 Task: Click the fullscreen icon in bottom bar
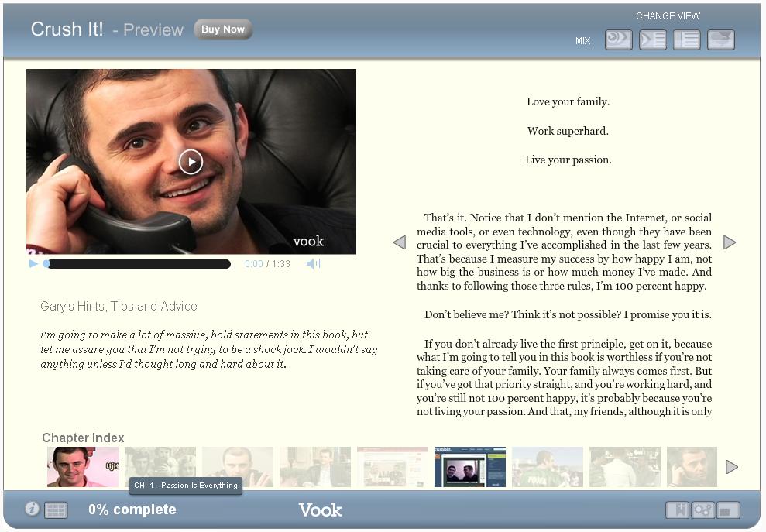[x=728, y=510]
